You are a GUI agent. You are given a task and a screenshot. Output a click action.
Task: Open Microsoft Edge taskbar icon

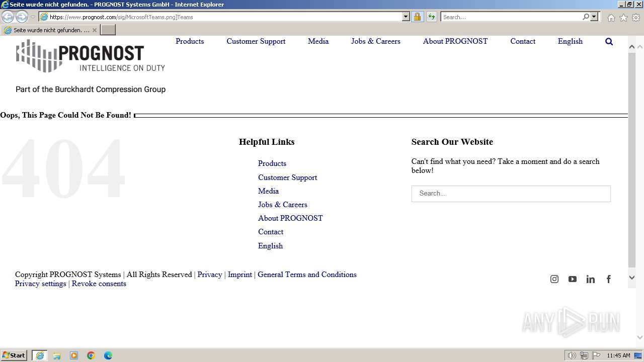108,355
